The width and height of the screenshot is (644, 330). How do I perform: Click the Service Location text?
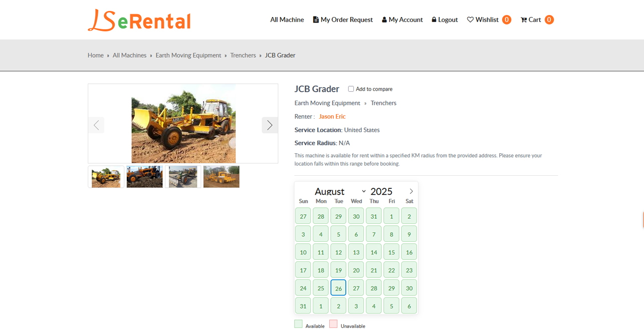(337, 130)
